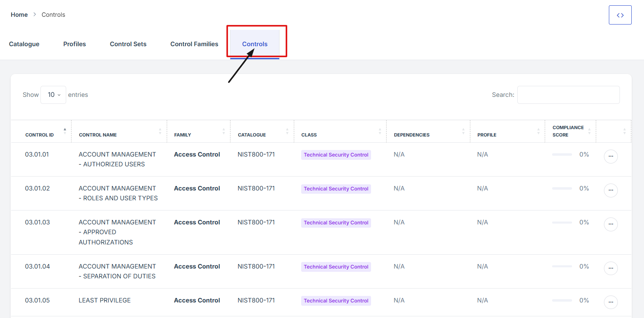This screenshot has width=644, height=318.
Task: Open actions menu for control 03.01.02
Action: click(x=610, y=190)
